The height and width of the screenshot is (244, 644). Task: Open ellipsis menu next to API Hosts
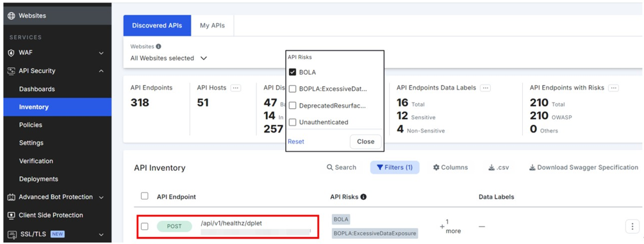(235, 88)
